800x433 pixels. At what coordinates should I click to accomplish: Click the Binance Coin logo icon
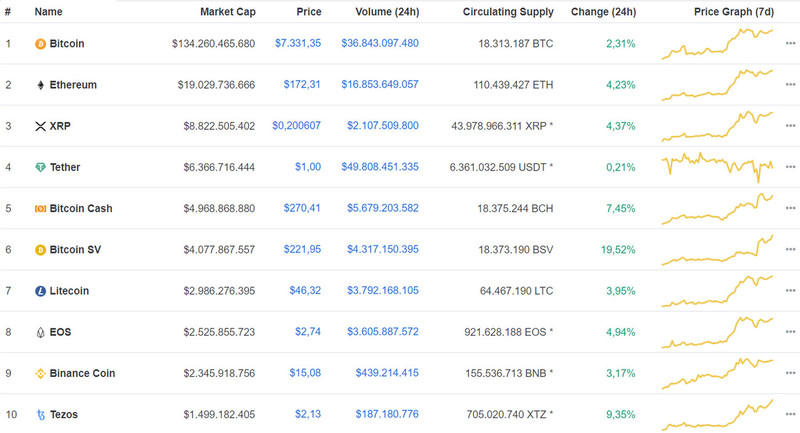pos(40,373)
